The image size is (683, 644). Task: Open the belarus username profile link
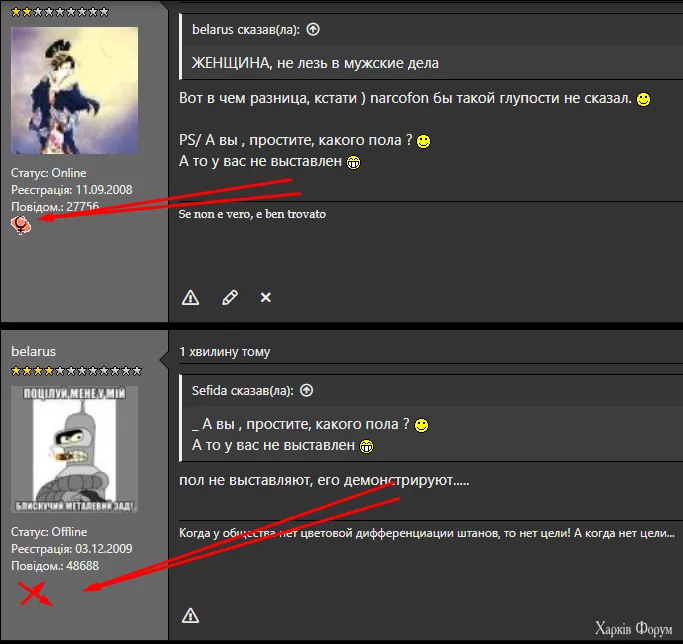(x=34, y=351)
